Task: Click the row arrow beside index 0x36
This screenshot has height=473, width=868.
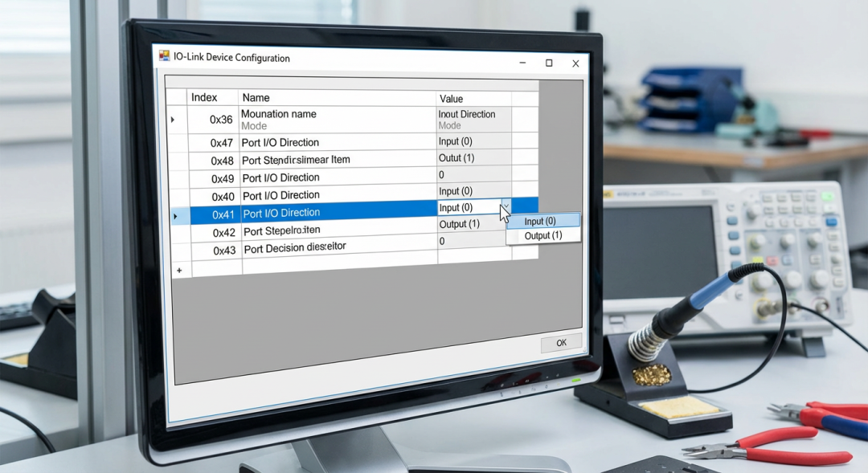Action: (173, 120)
